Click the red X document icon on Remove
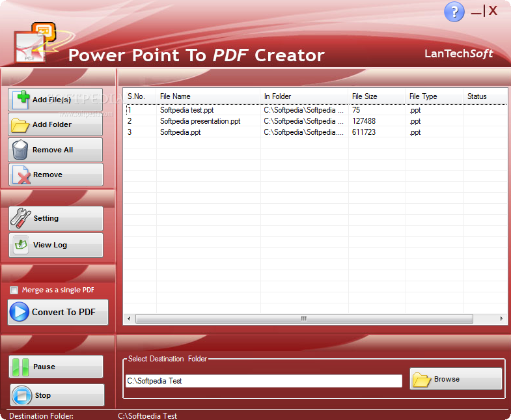The image size is (511, 420). click(x=21, y=175)
